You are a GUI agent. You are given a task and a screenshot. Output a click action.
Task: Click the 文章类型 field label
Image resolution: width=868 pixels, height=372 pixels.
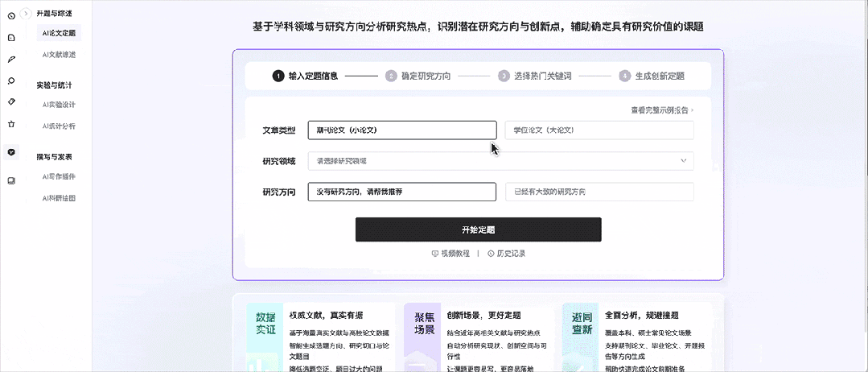pyautogui.click(x=279, y=130)
